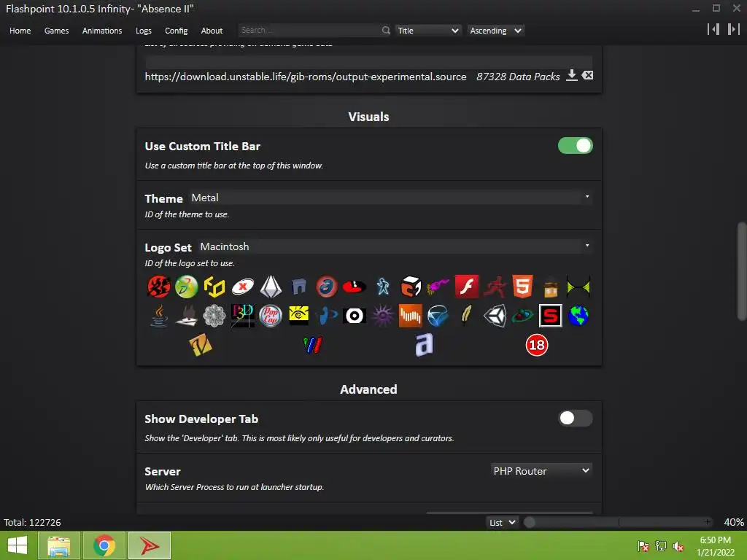The image size is (747, 560).
Task: Open the List layout dropdown
Action: coord(502,522)
